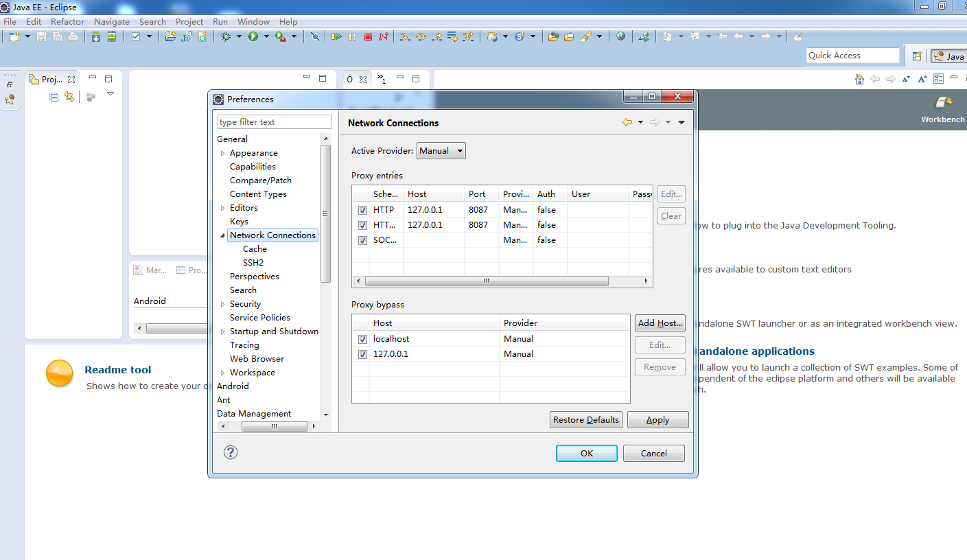This screenshot has width=967, height=560.
Task: Click the Debug bug icon
Action: click(x=226, y=36)
